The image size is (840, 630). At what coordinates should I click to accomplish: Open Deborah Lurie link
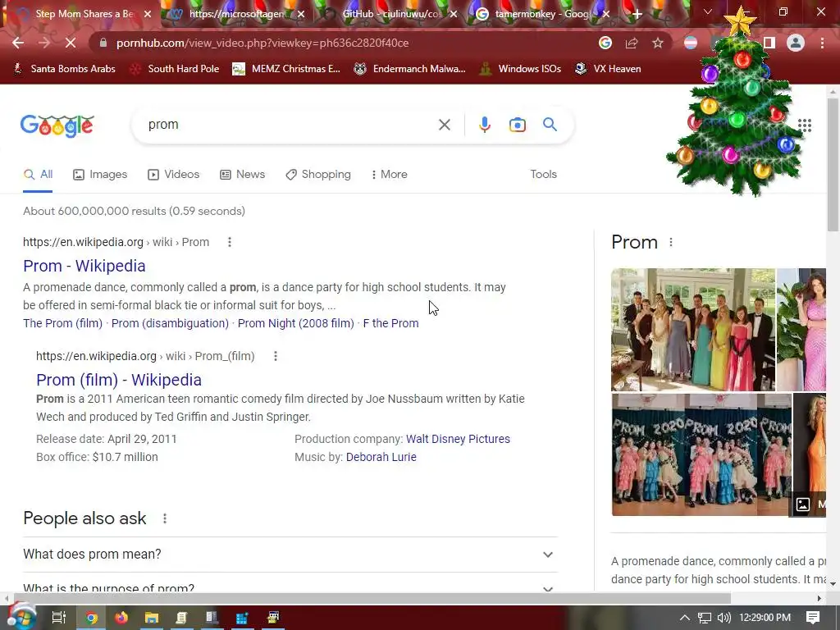[381, 458]
